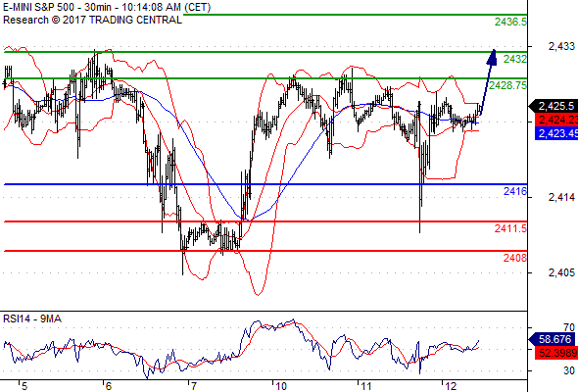Select the 70 RSI overbought axis label
Image resolution: width=578 pixels, height=392 pixels.
coord(569,327)
